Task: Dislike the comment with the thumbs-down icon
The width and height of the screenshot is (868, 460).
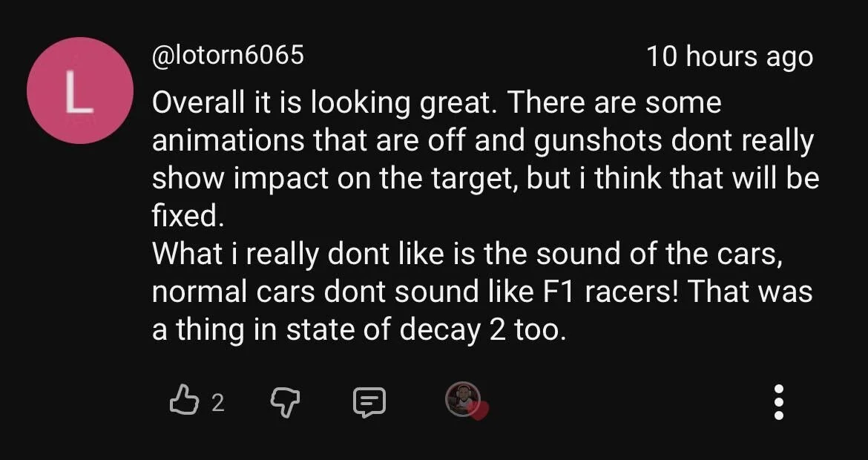Action: (285, 402)
